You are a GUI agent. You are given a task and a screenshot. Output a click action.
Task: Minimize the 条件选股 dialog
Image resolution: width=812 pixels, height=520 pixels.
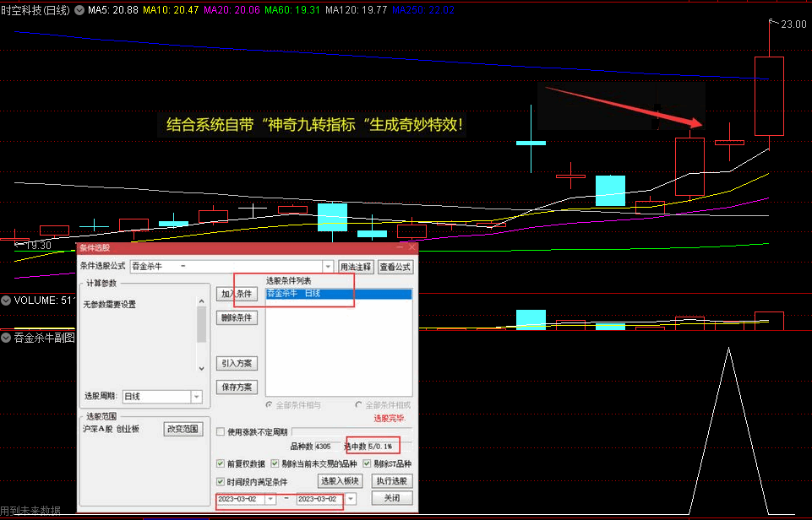click(400, 247)
